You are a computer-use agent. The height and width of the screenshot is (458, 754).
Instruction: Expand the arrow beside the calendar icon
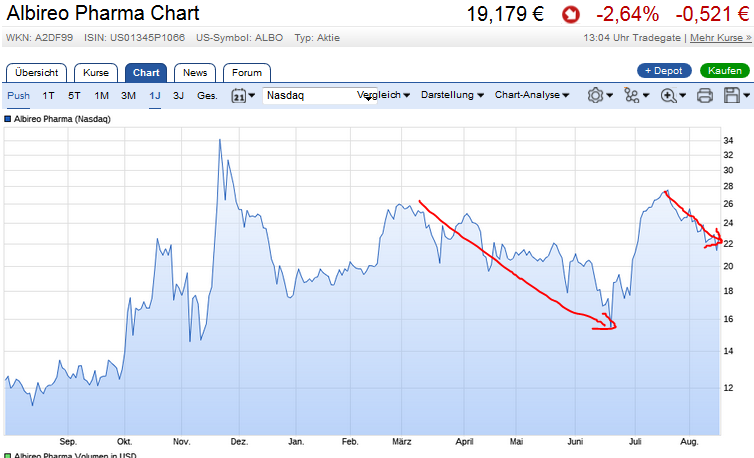click(251, 95)
